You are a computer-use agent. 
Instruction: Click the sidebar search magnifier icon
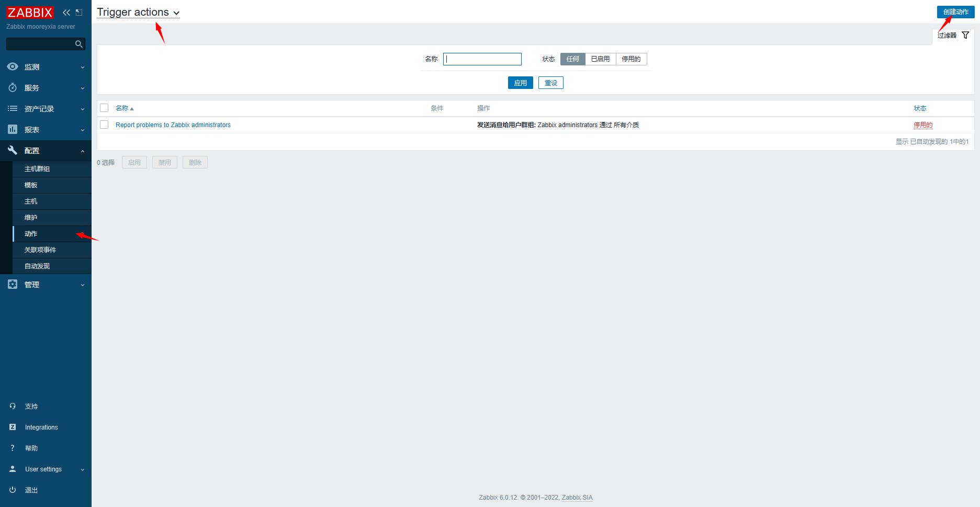click(x=79, y=44)
